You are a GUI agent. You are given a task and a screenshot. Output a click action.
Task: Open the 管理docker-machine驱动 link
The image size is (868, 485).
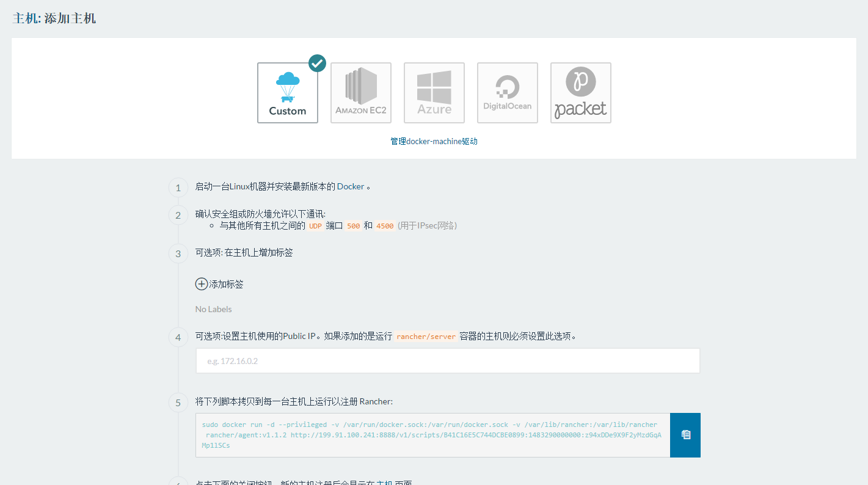coord(434,141)
